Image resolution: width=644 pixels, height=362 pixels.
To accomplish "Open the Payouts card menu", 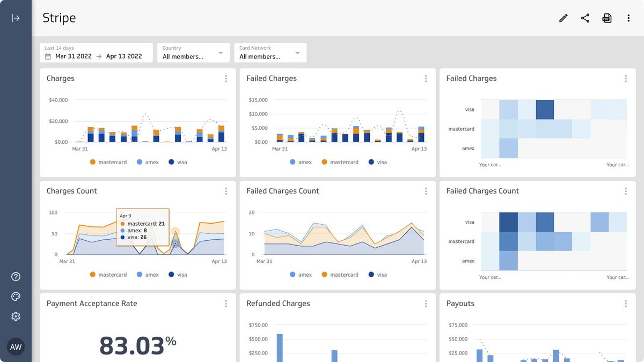I will click(x=626, y=304).
